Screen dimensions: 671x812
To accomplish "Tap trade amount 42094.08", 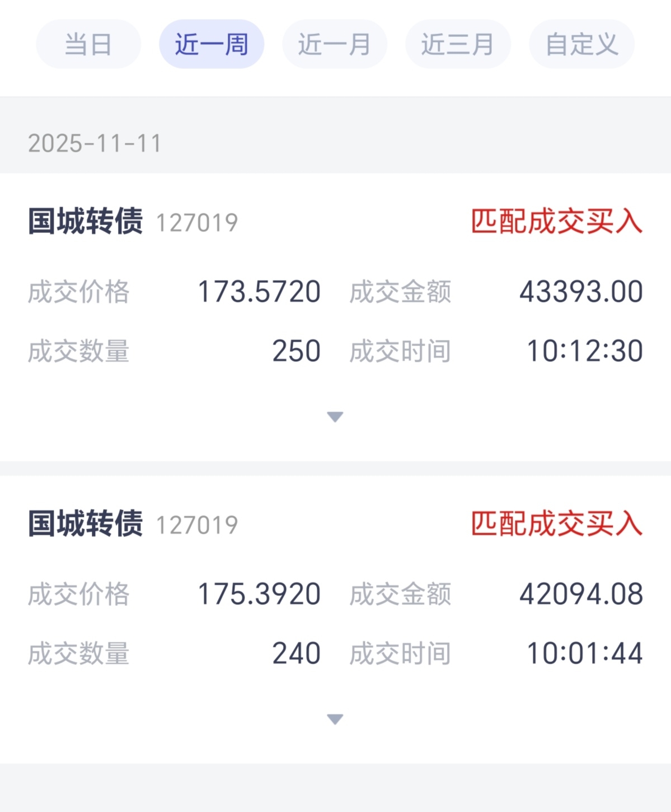I will coord(581,594).
